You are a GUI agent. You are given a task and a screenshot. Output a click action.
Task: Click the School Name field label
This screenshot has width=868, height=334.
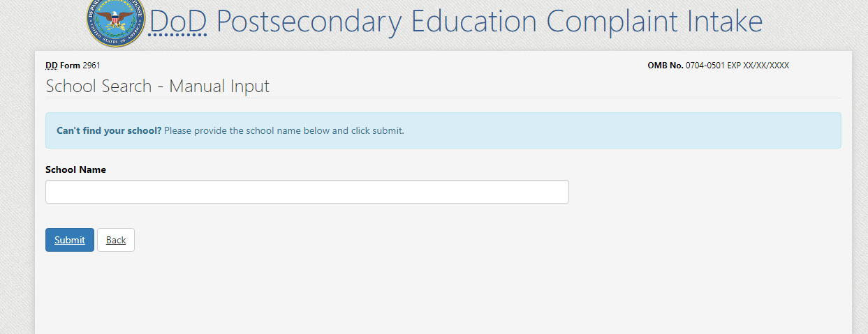(x=75, y=169)
